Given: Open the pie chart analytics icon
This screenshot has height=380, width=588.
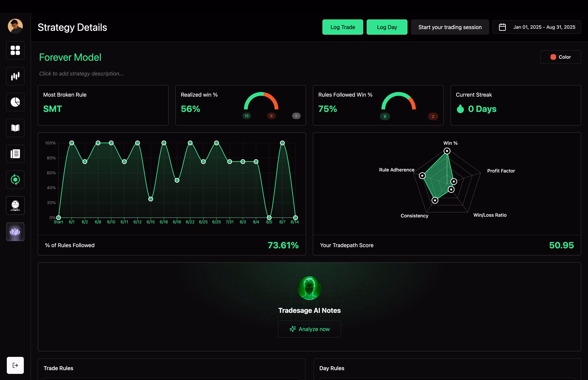Looking at the screenshot, I should [15, 102].
